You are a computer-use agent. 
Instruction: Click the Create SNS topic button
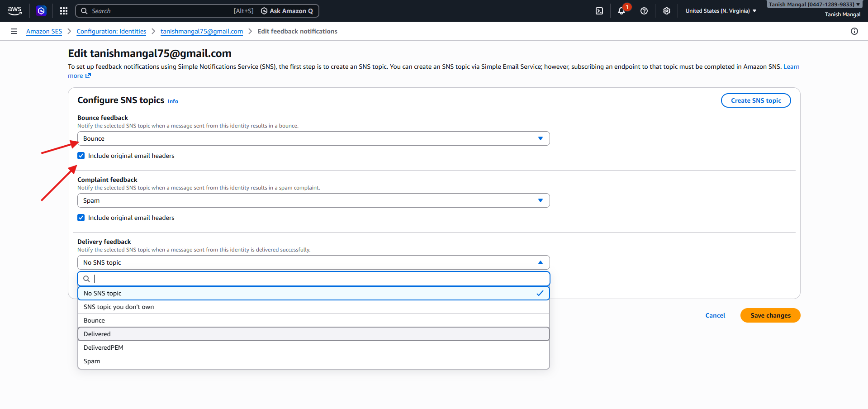coord(755,100)
